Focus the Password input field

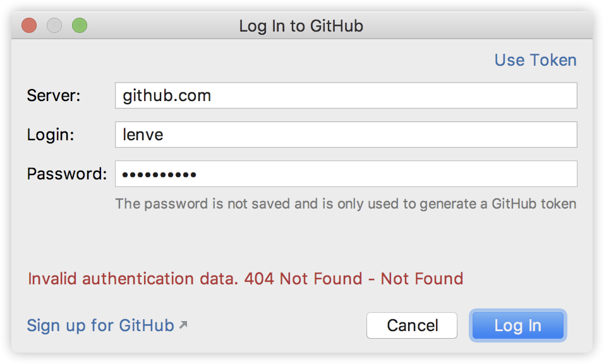coord(346,174)
